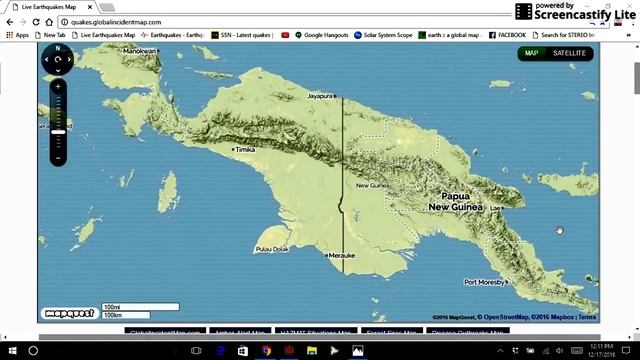Click the Papua New Guinea country label
640x360 pixels.
point(456,202)
